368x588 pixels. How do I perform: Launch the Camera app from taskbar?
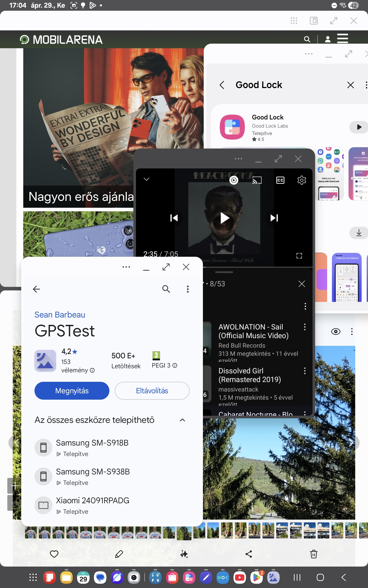[134, 577]
